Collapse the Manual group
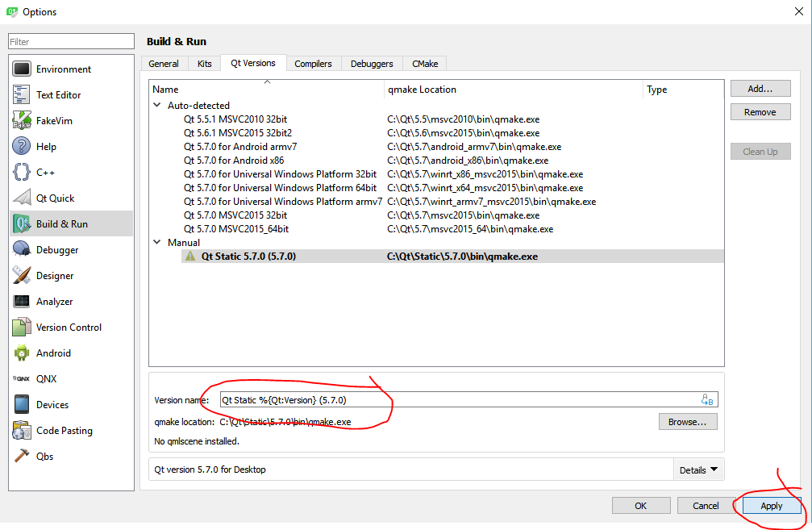 tap(157, 242)
